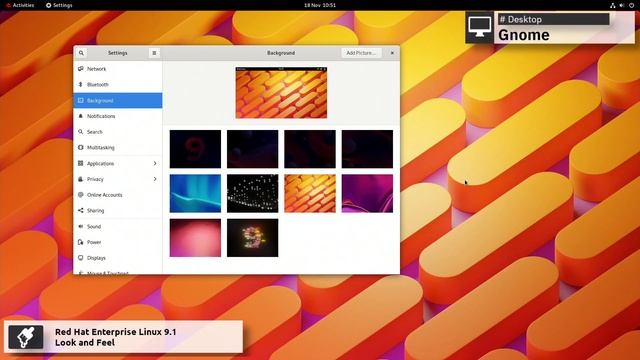Expand the Privacy submenu chevron
Viewport: 640px width, 360px height.
155,179
